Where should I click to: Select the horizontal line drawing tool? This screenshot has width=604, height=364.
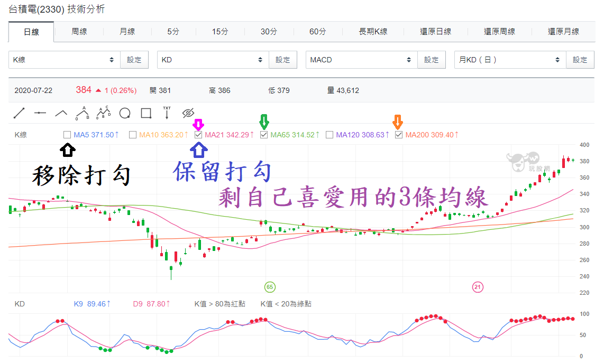[40, 113]
